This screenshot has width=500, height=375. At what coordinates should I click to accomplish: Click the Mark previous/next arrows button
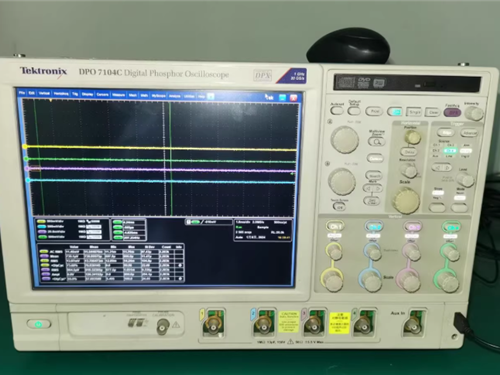click(373, 189)
